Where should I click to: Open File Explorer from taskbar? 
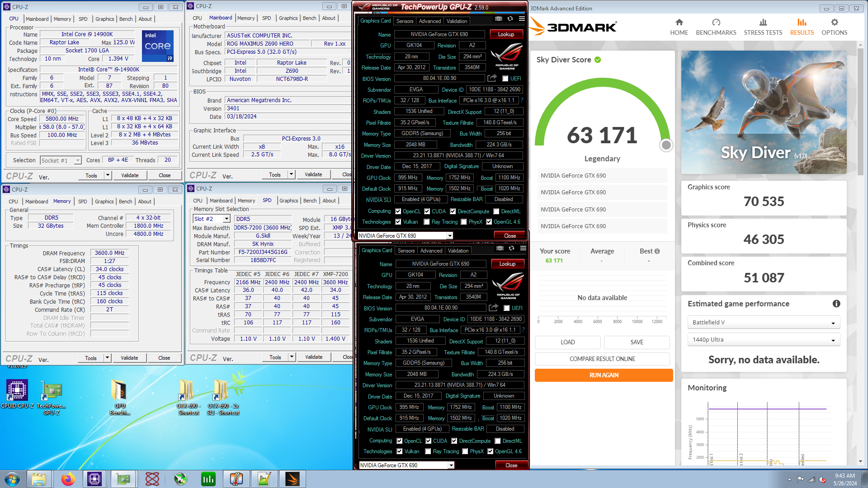tap(39, 479)
